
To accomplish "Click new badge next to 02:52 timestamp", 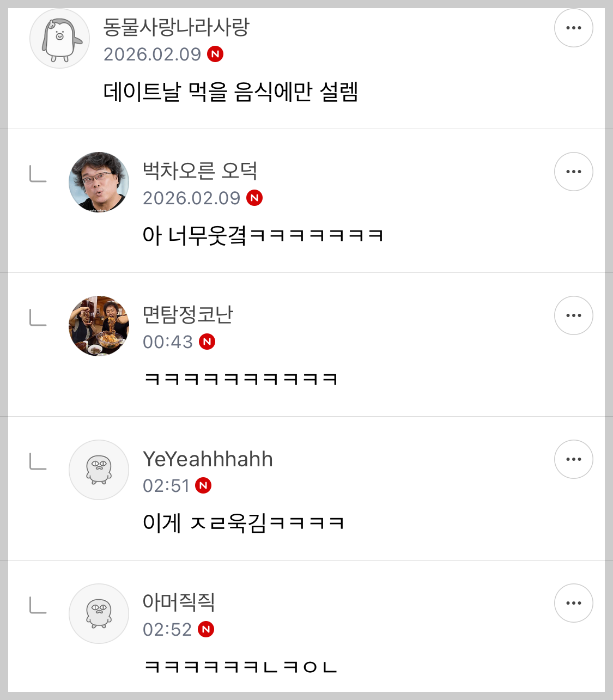I will click(x=206, y=629).
